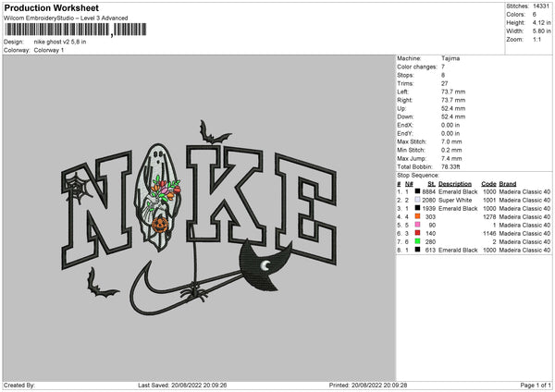The height and width of the screenshot is (392, 555).
Task: Click the thread code '1146' in stop 6
Action: coord(489,234)
